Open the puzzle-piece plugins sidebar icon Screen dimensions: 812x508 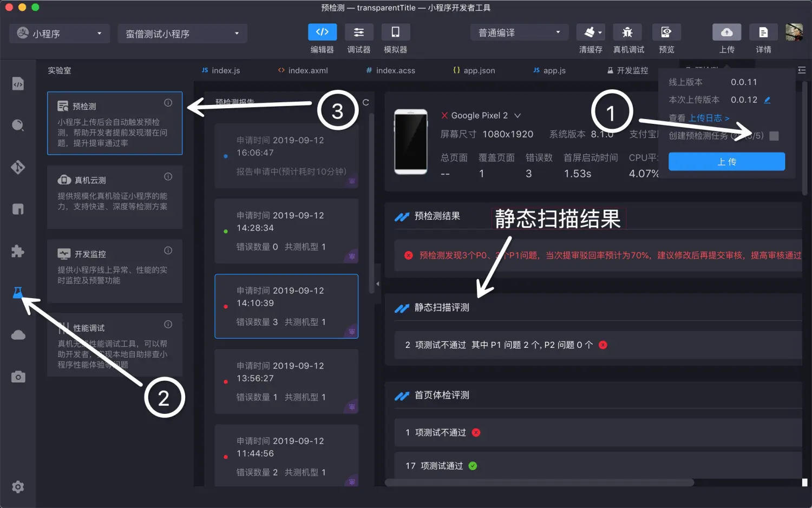coord(18,251)
